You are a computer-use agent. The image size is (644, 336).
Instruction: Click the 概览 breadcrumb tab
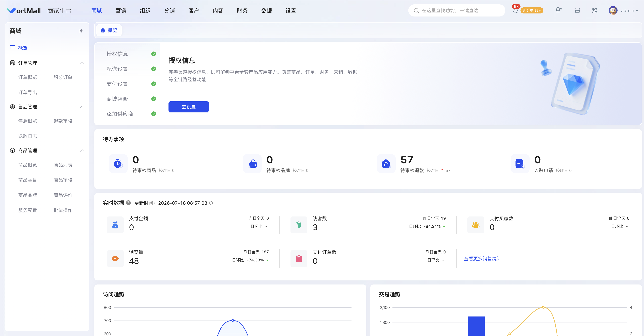click(x=109, y=30)
